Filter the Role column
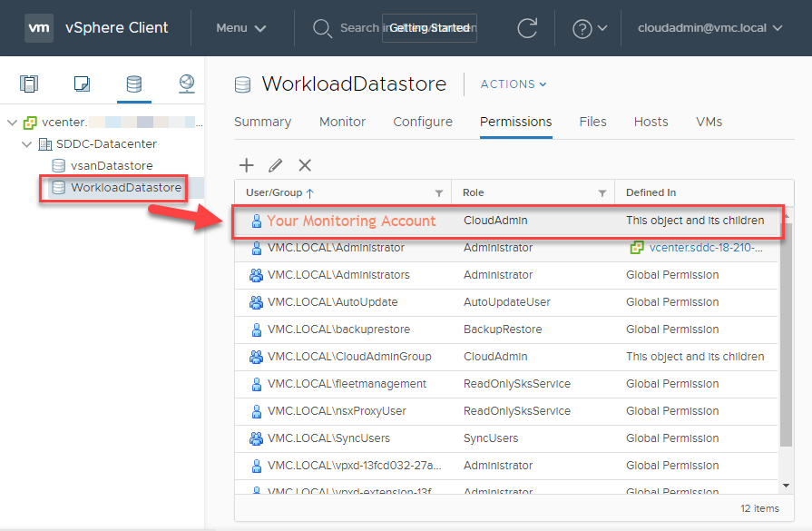This screenshot has width=812, height=531. (602, 193)
